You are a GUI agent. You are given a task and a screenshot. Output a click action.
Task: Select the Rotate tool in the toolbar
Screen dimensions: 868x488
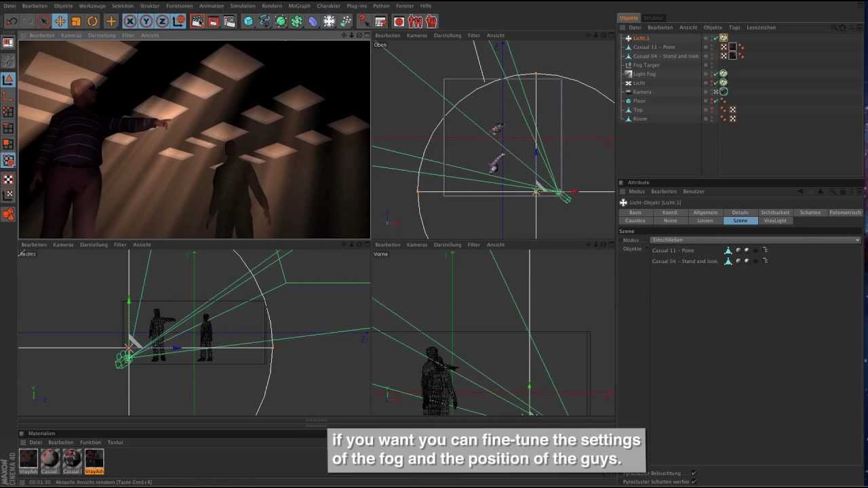93,22
